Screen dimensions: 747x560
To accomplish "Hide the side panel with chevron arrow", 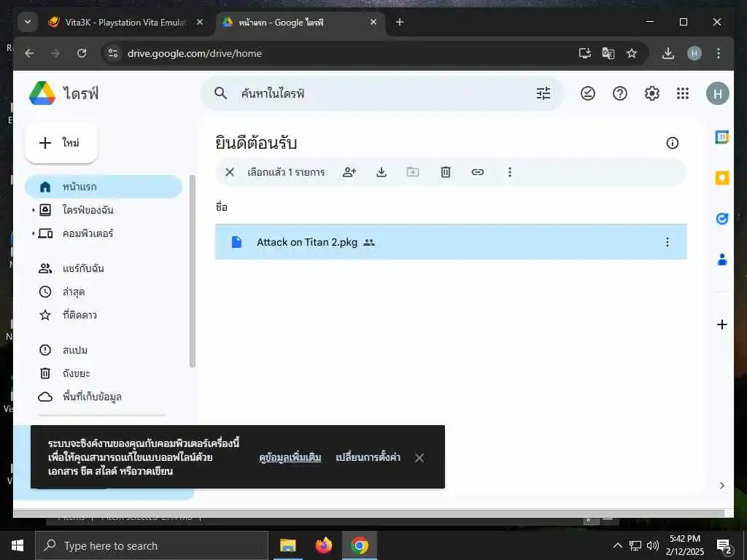I will point(721,485).
